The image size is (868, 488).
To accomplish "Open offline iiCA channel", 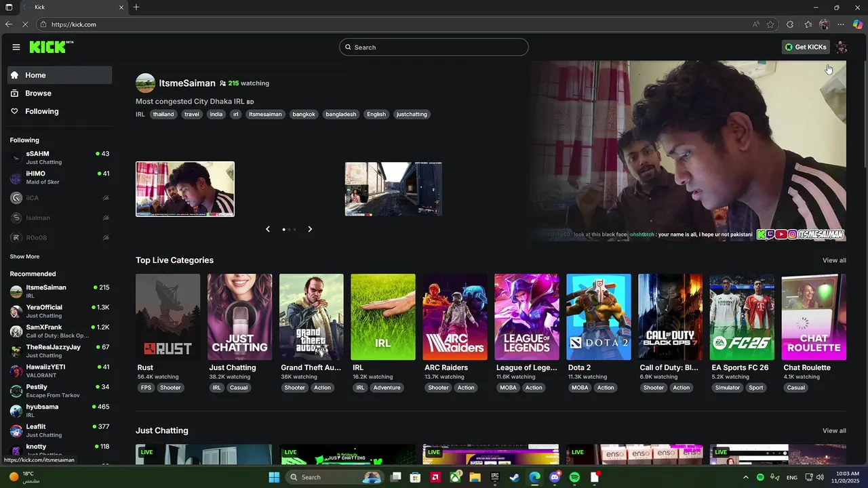I will [x=60, y=198].
